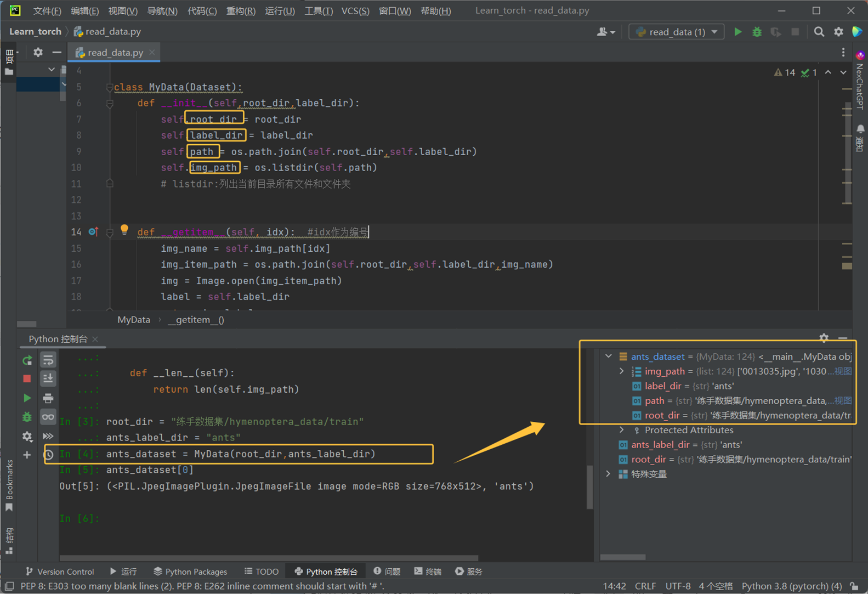The height and width of the screenshot is (594, 868).
Task: Stop the Python console with red square
Action: [x=27, y=379]
